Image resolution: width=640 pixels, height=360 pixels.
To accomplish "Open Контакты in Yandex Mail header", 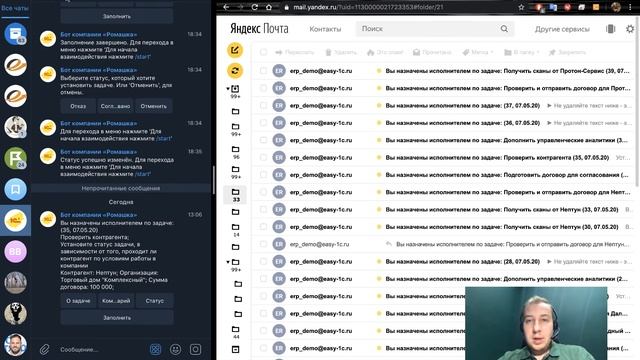I will (x=325, y=29).
